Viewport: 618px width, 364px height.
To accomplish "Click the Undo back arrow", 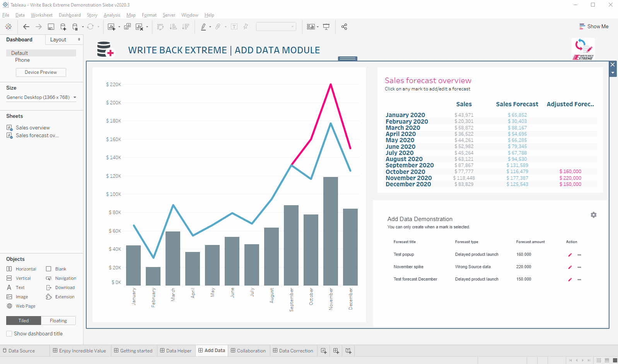I will pos(26,27).
